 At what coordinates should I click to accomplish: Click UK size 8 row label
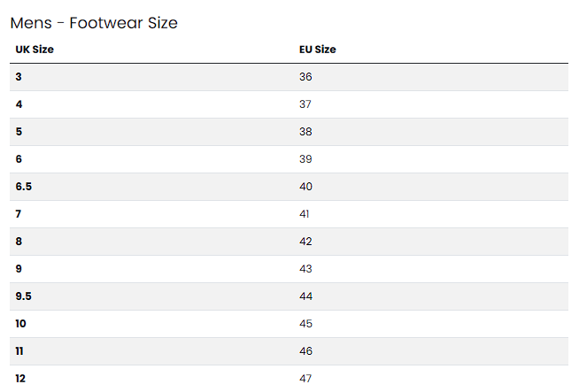click(19, 242)
